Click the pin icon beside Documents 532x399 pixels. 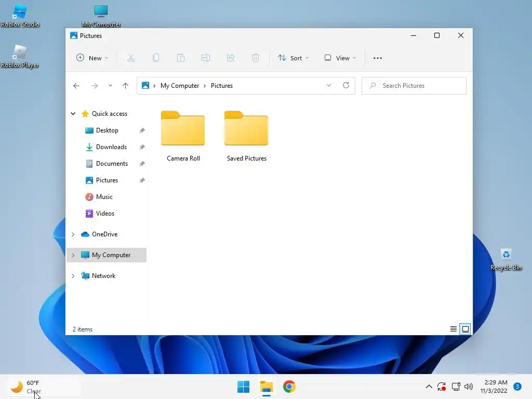click(142, 164)
